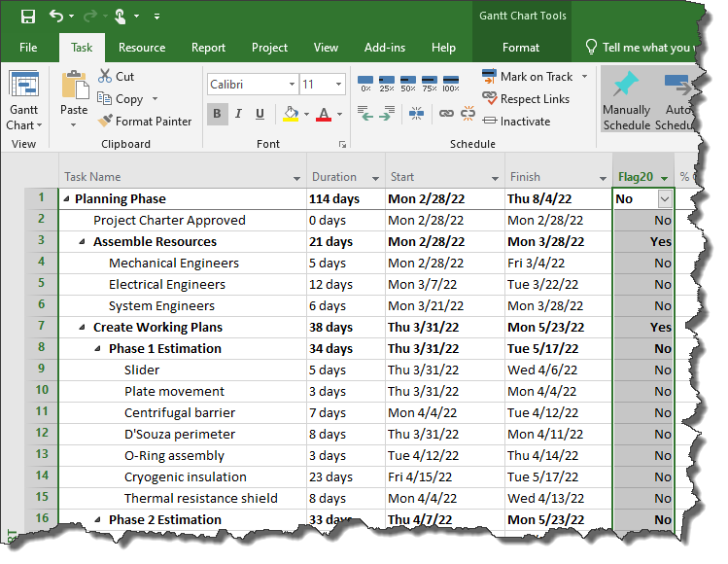Open the File tab
Viewport: 728px width, 564px height.
click(x=28, y=48)
